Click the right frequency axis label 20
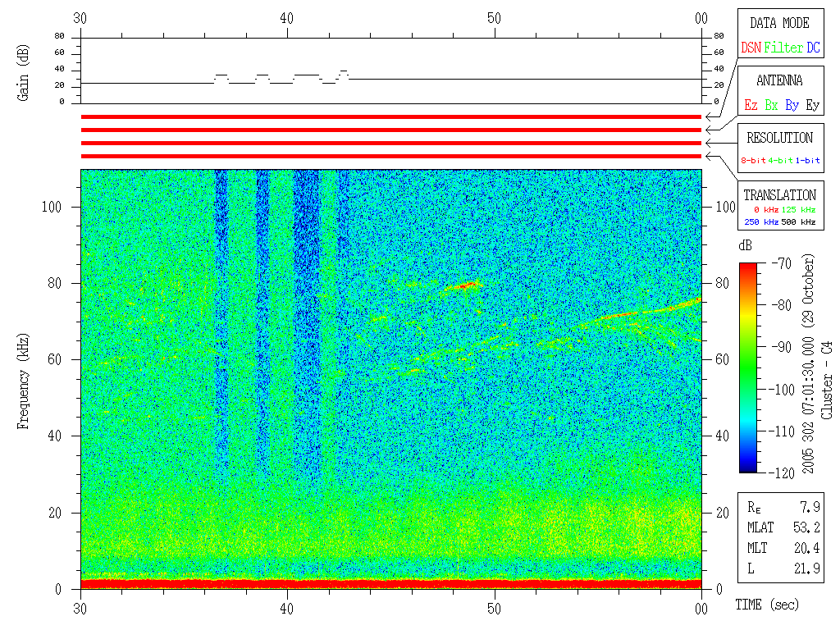840x630 pixels. click(723, 513)
